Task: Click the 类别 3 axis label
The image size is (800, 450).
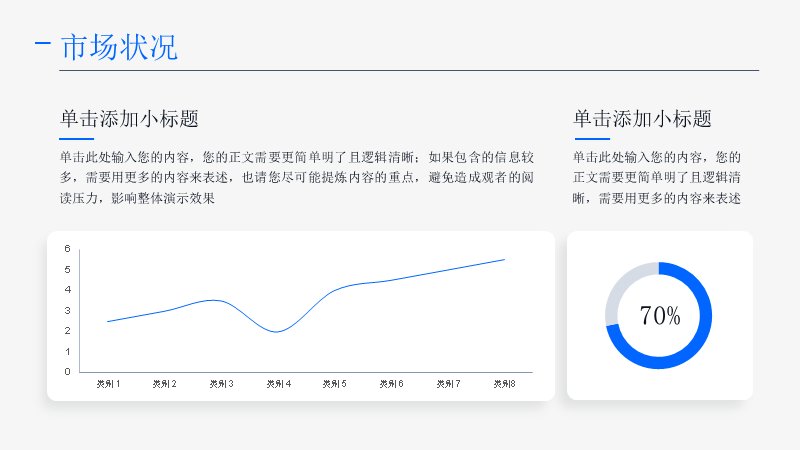Action: pyautogui.click(x=221, y=384)
